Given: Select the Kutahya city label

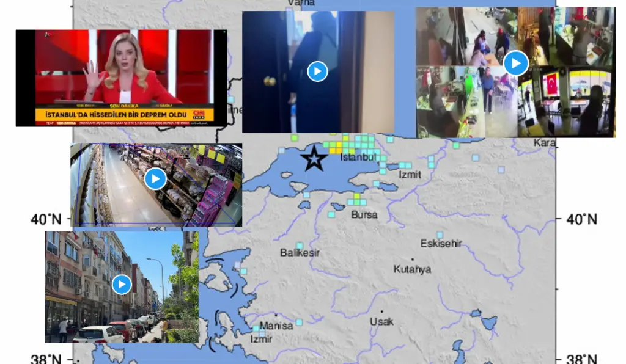Looking at the screenshot, I should pos(412,269).
